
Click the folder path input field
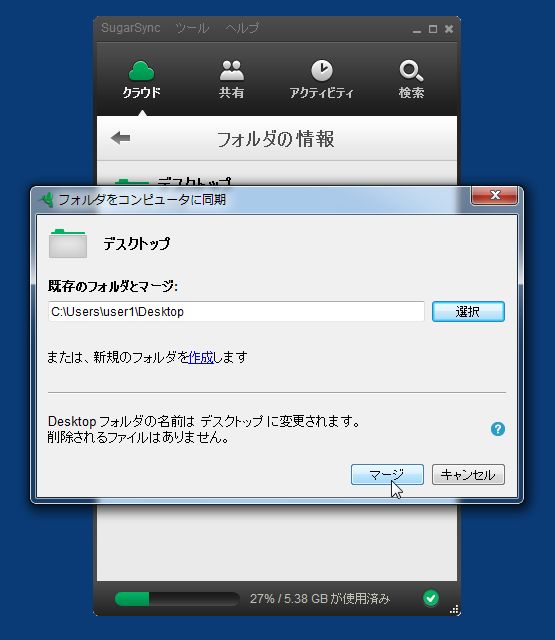tap(236, 312)
